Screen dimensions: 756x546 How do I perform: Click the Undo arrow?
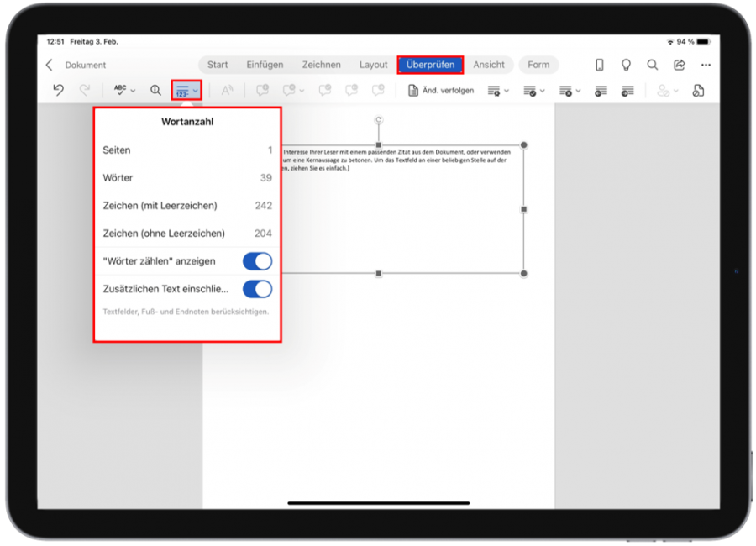click(56, 90)
